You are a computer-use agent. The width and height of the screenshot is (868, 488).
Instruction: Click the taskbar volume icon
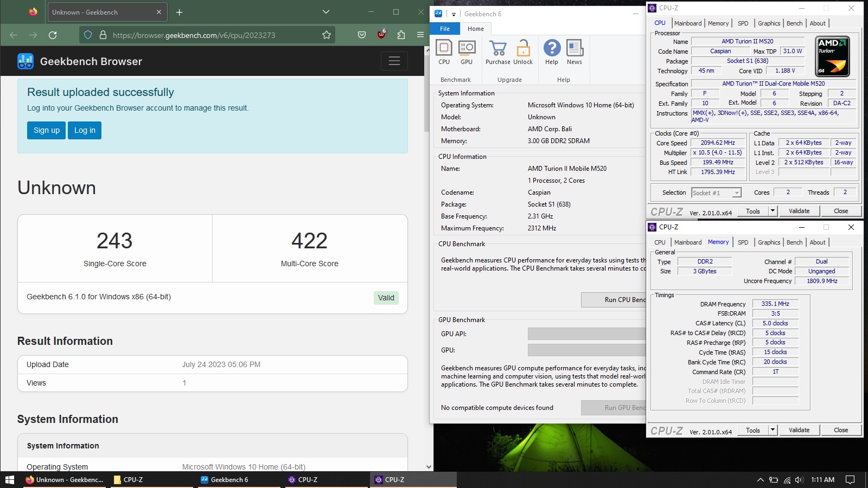point(799,479)
